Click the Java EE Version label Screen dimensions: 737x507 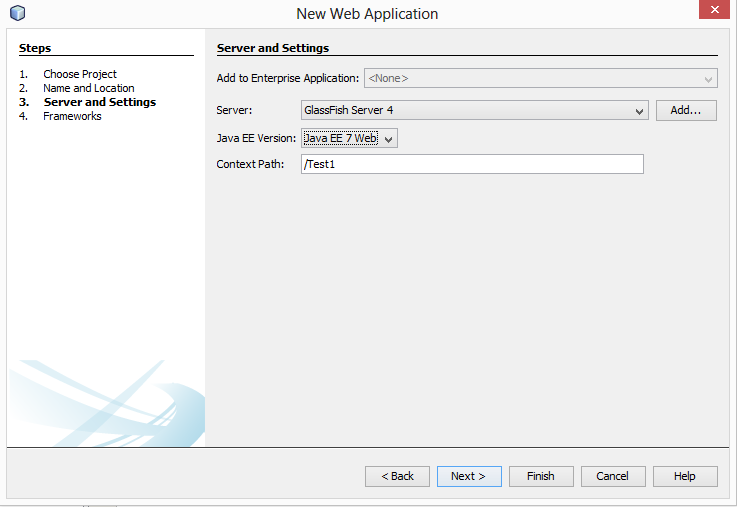tap(256, 138)
